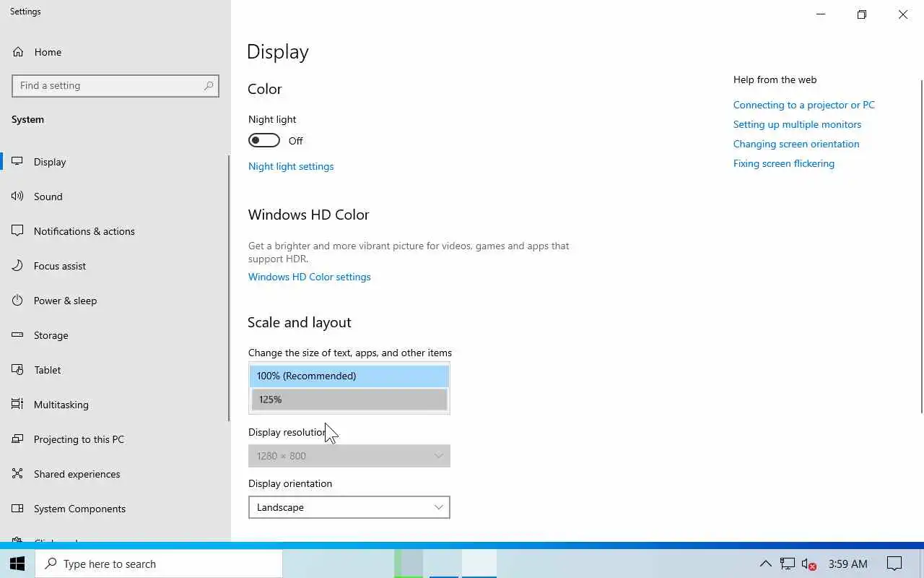
Task: Open Night light settings link
Action: click(x=291, y=166)
